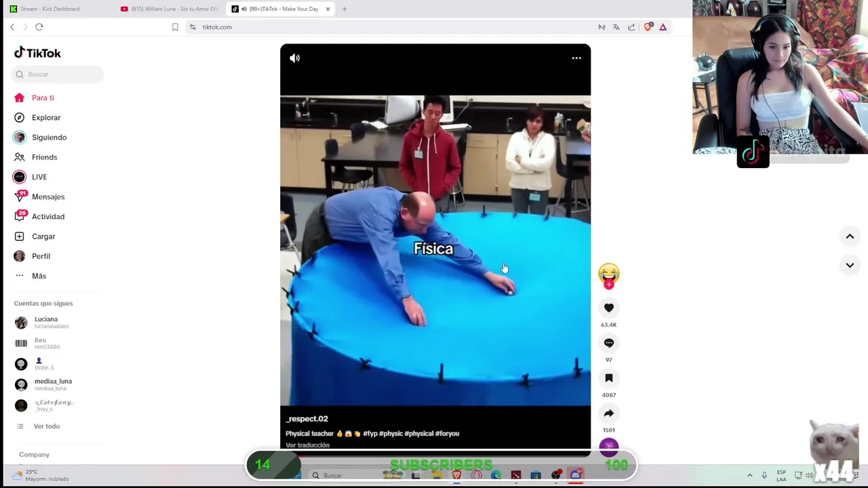
Task: Open the _respect.02 creator profile
Action: pos(307,419)
